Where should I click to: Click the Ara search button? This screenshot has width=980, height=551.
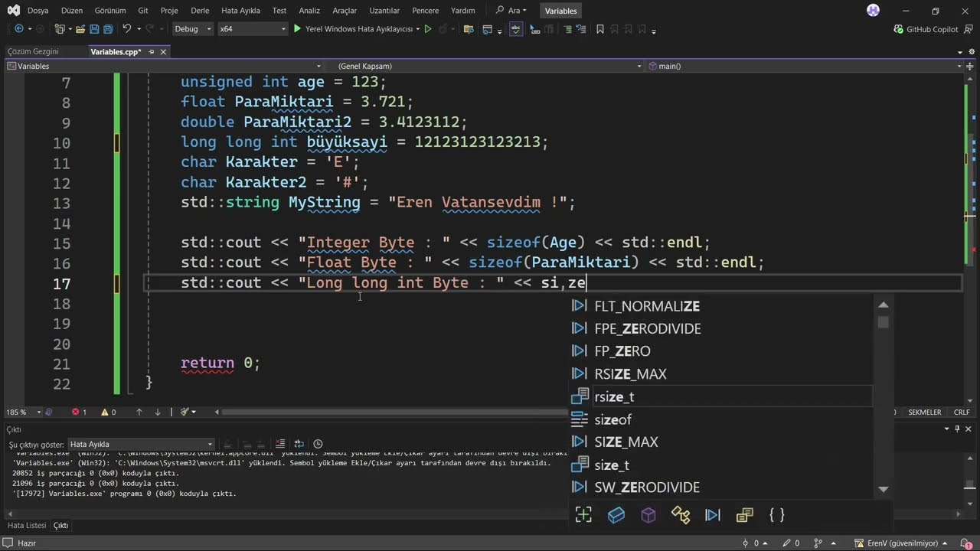[x=511, y=11]
